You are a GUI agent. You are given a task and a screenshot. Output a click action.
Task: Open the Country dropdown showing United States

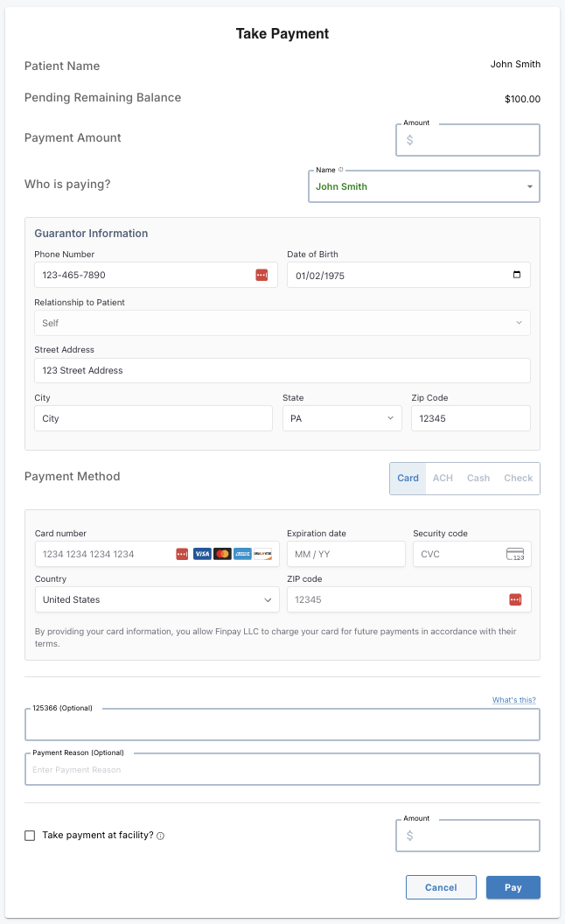click(x=157, y=600)
